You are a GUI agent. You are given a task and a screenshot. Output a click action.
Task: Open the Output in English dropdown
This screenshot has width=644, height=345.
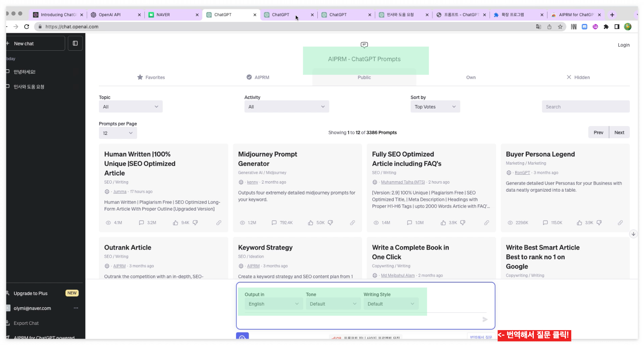pyautogui.click(x=274, y=304)
